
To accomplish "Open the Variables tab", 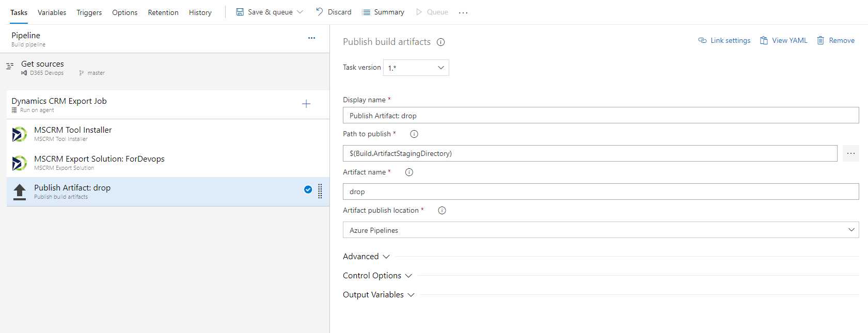I will 52,12.
